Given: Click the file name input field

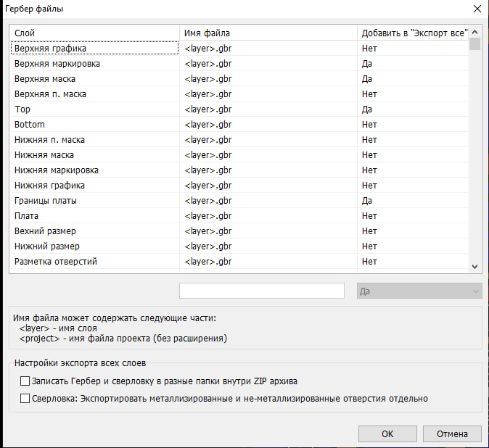Looking at the screenshot, I should click(262, 291).
